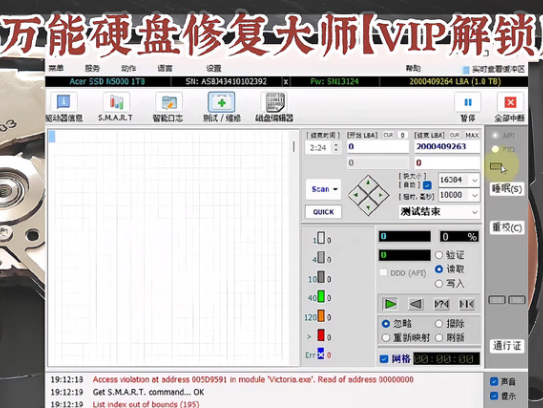Toggle the grid (网格) checkbox
The height and width of the screenshot is (408, 543).
384,359
